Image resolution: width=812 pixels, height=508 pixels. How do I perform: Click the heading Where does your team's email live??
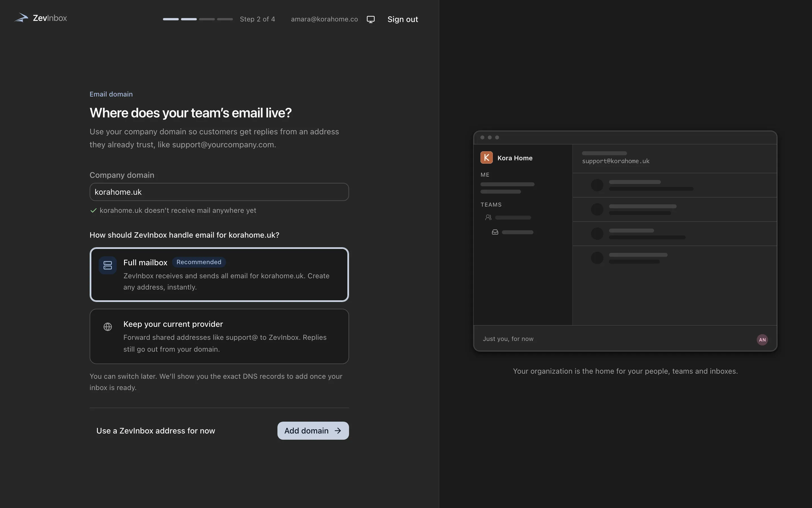click(x=191, y=113)
